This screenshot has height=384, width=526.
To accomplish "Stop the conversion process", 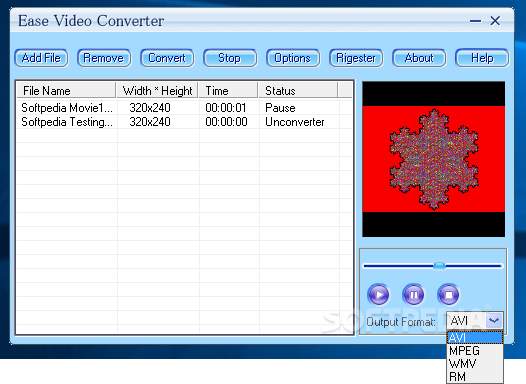I will (230, 58).
